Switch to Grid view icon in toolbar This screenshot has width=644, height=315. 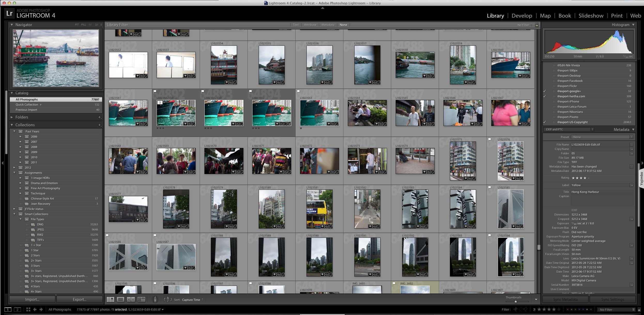110,300
